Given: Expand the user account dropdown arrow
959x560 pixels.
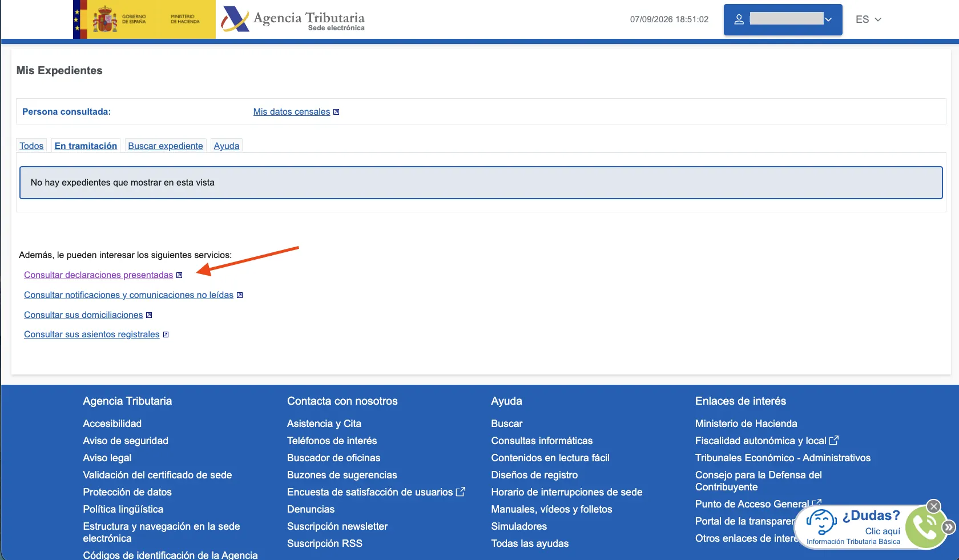Looking at the screenshot, I should pos(828,19).
